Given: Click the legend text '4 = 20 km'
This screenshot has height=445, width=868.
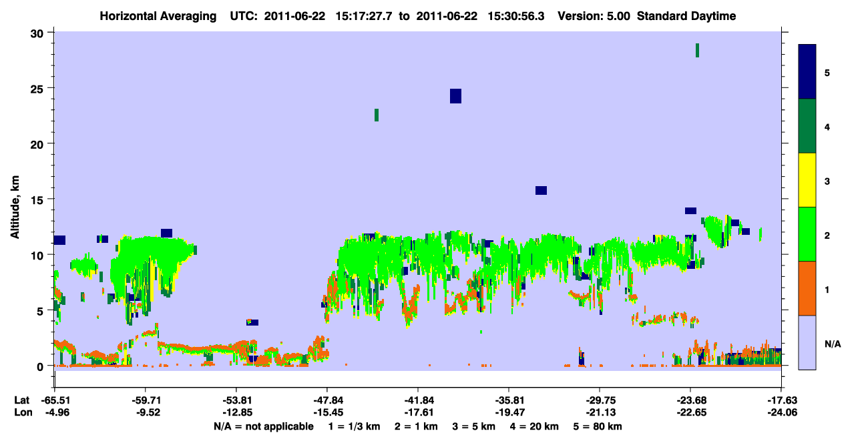Looking at the screenshot, I should [535, 426].
